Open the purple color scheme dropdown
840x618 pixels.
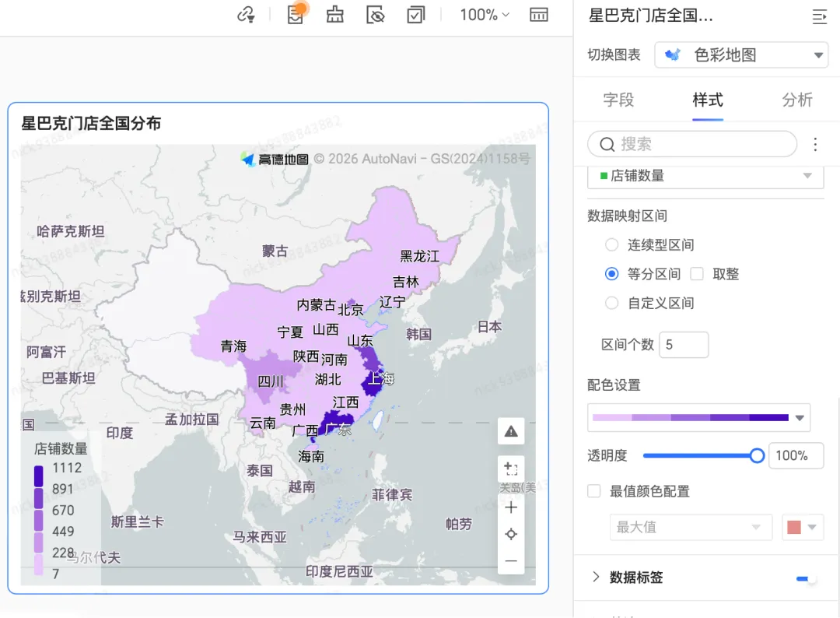[x=698, y=417]
